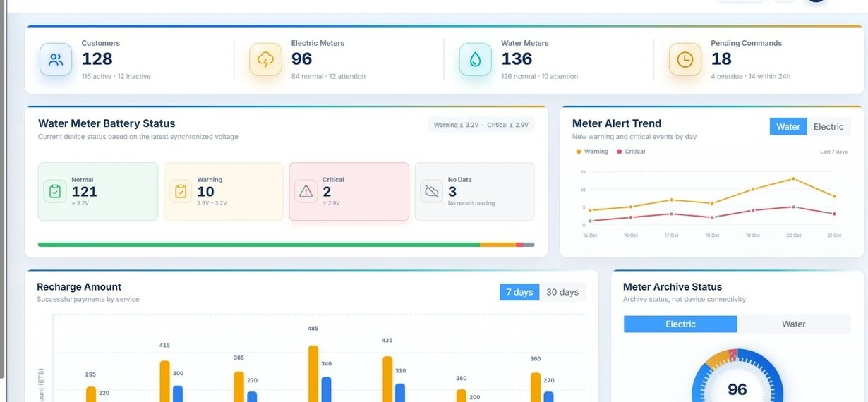Click the orange bar labeled 415
The image size is (868, 402).
[x=164, y=382]
